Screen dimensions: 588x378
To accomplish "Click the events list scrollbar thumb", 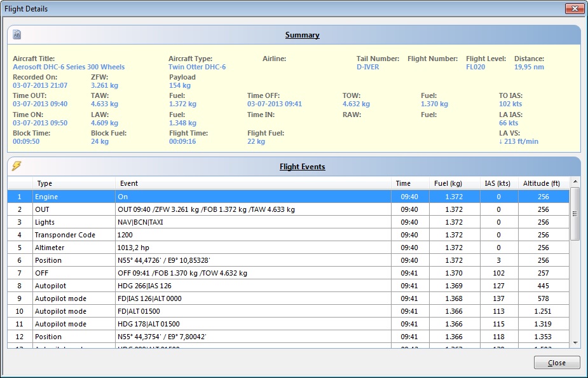I will (x=575, y=214).
